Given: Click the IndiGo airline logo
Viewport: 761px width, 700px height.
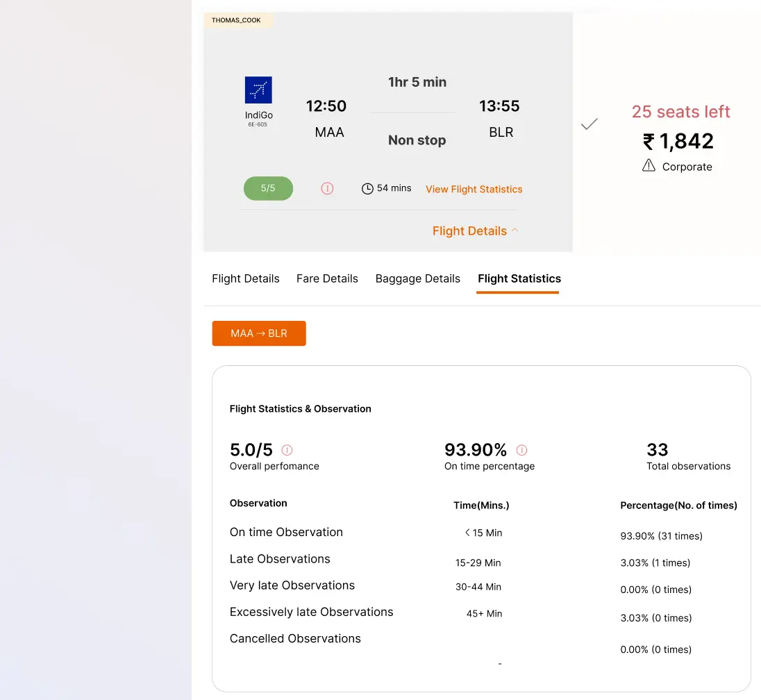Looking at the screenshot, I should (258, 90).
